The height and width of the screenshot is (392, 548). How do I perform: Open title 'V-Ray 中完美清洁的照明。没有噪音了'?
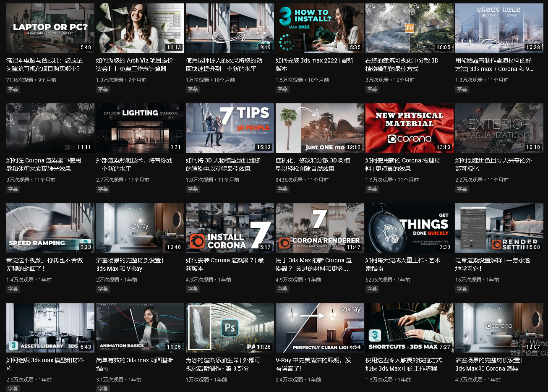313,364
